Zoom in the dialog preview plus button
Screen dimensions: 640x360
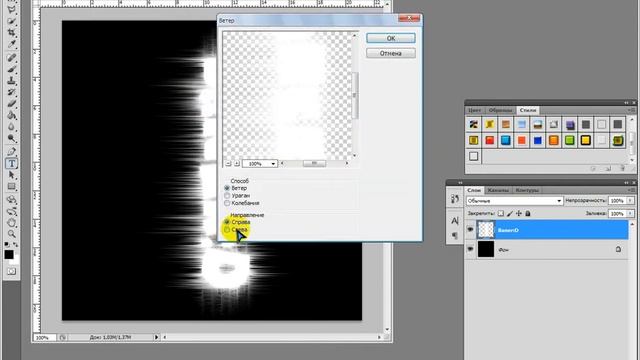click(237, 164)
